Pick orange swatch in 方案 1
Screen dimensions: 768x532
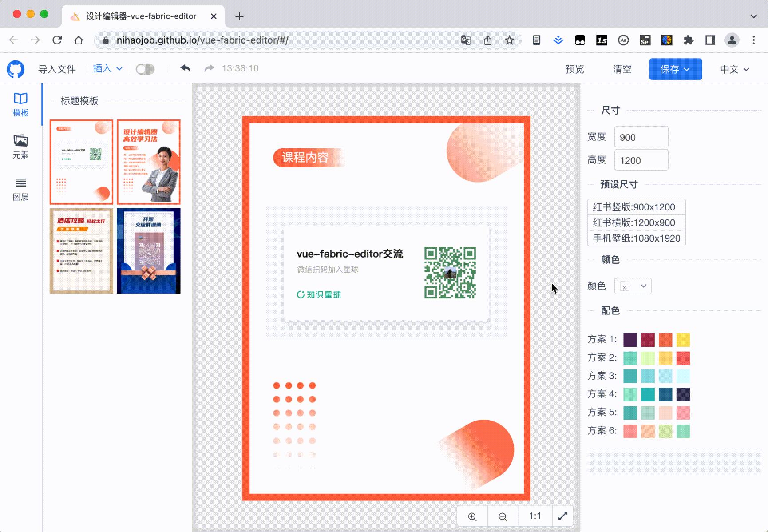point(665,340)
